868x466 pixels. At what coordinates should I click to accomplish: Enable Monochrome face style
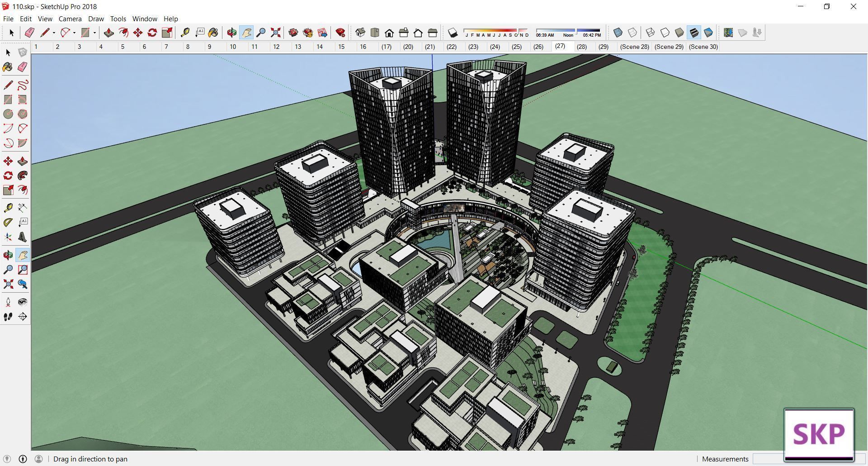pyautogui.click(x=708, y=33)
